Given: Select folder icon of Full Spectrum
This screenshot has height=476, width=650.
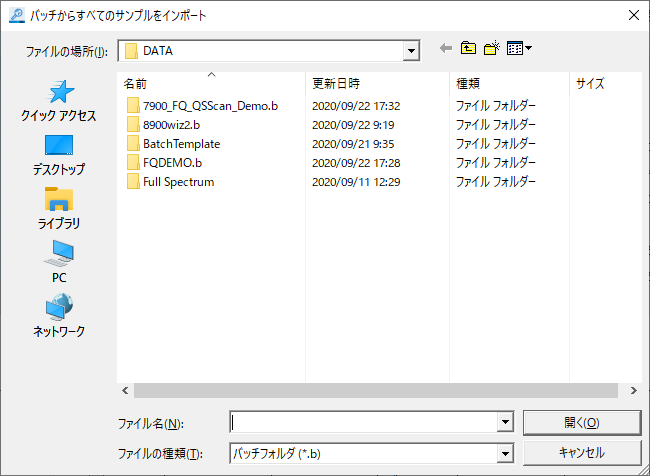Looking at the screenshot, I should tap(133, 182).
